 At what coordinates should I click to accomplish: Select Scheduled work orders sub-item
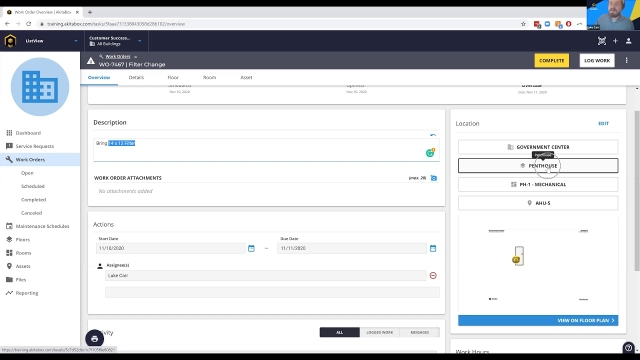pos(33,186)
